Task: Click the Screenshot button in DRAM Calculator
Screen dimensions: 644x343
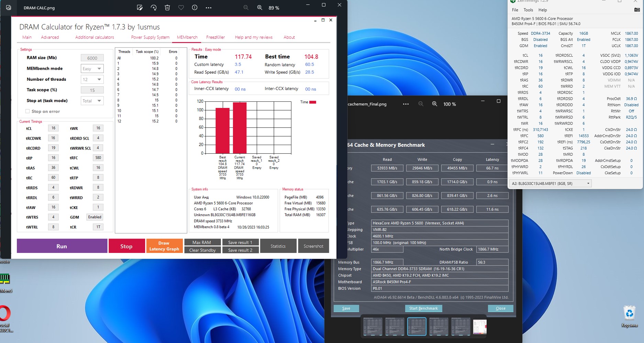Action: click(313, 246)
